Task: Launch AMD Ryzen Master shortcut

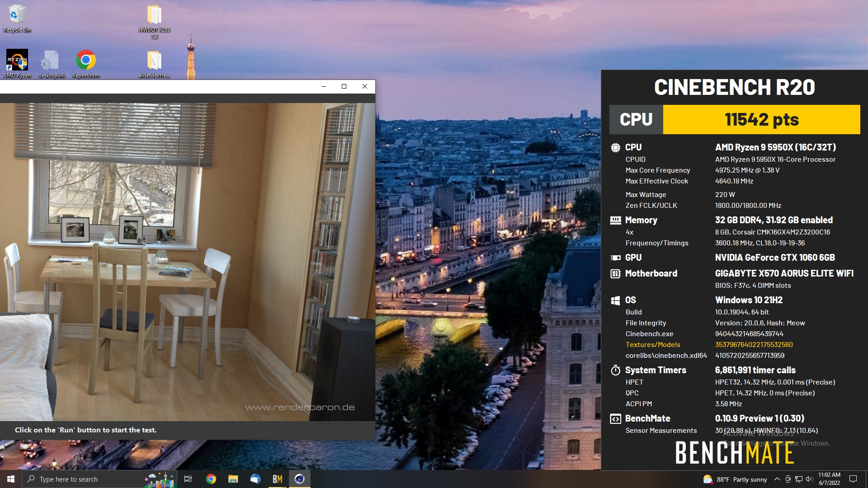Action: tap(17, 63)
